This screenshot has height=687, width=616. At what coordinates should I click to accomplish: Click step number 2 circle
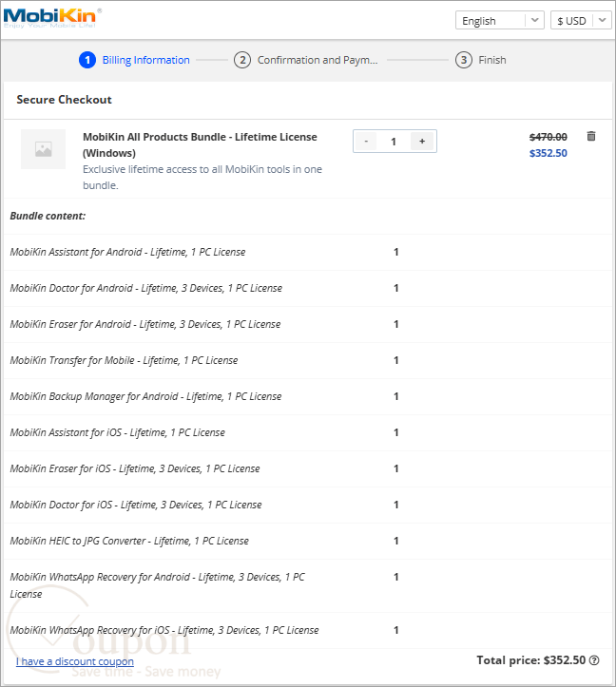pos(242,60)
